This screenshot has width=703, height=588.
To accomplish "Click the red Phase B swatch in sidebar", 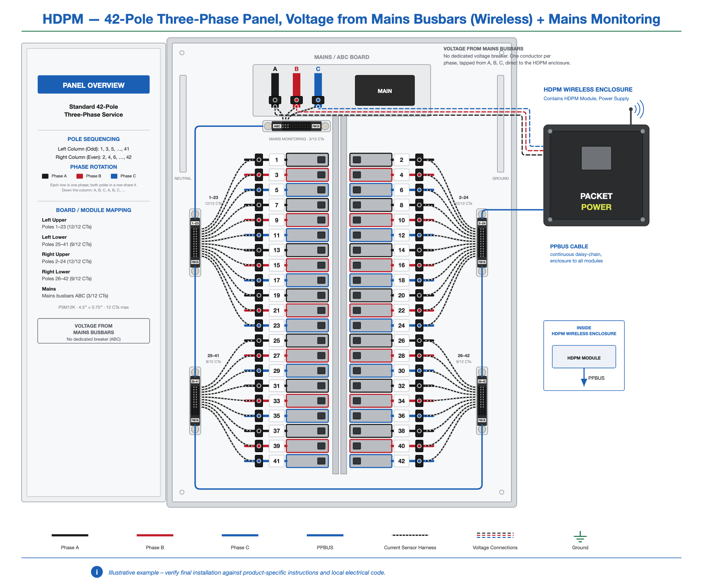I will pos(80,176).
